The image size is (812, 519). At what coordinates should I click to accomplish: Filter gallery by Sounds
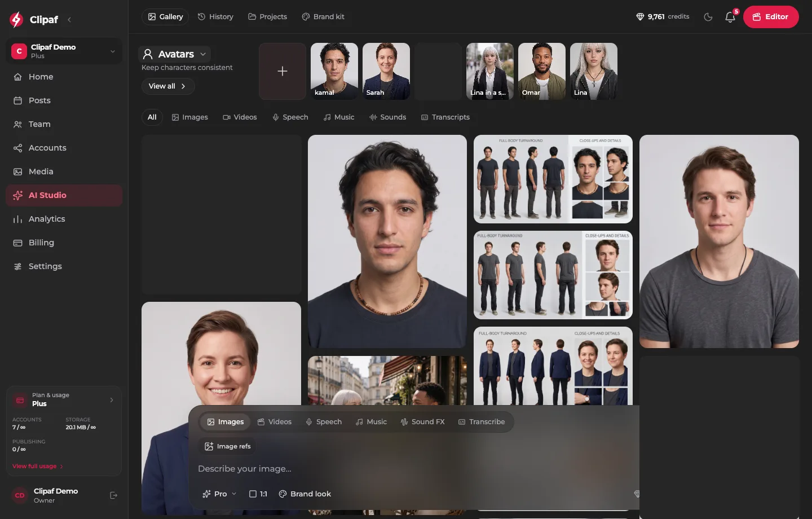tap(388, 117)
